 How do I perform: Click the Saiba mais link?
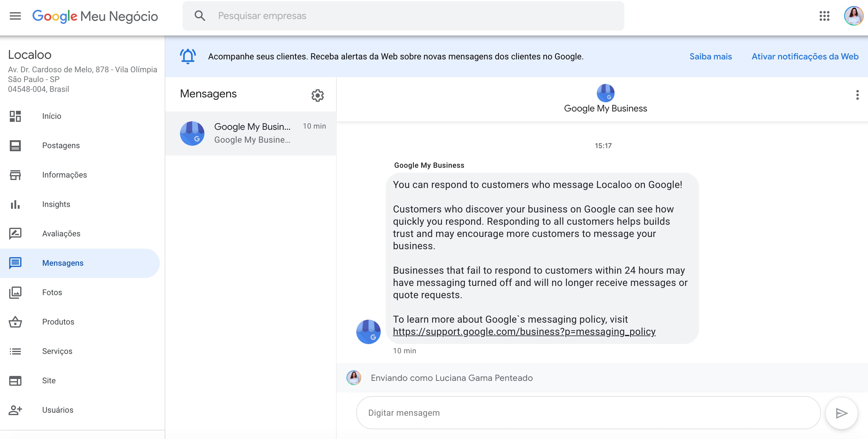tap(710, 56)
